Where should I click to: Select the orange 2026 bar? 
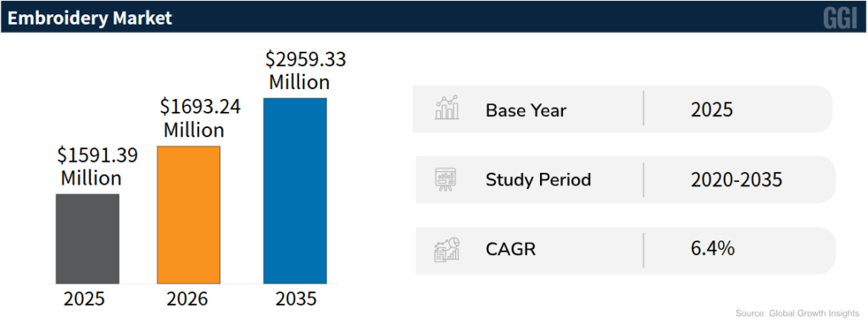coord(189,214)
